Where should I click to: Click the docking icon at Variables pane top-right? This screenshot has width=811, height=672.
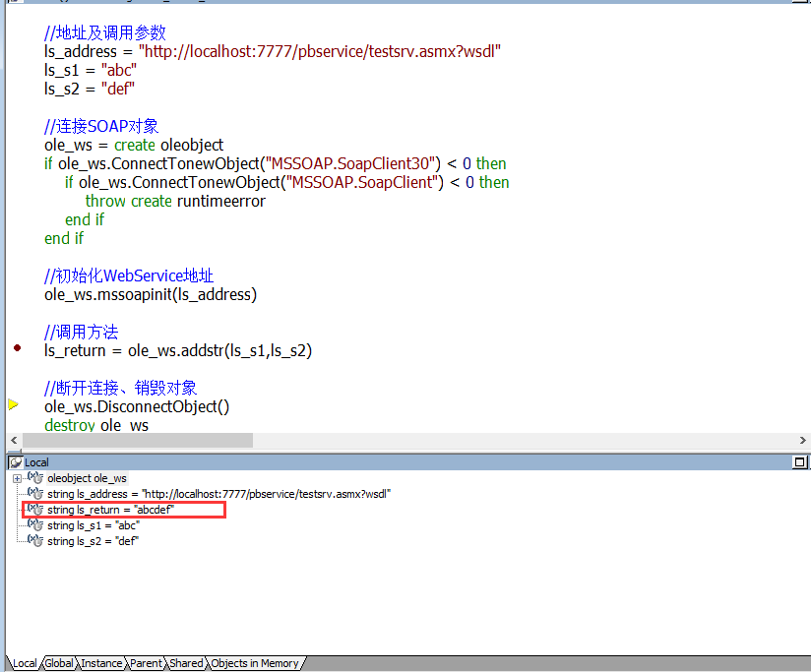tap(799, 461)
